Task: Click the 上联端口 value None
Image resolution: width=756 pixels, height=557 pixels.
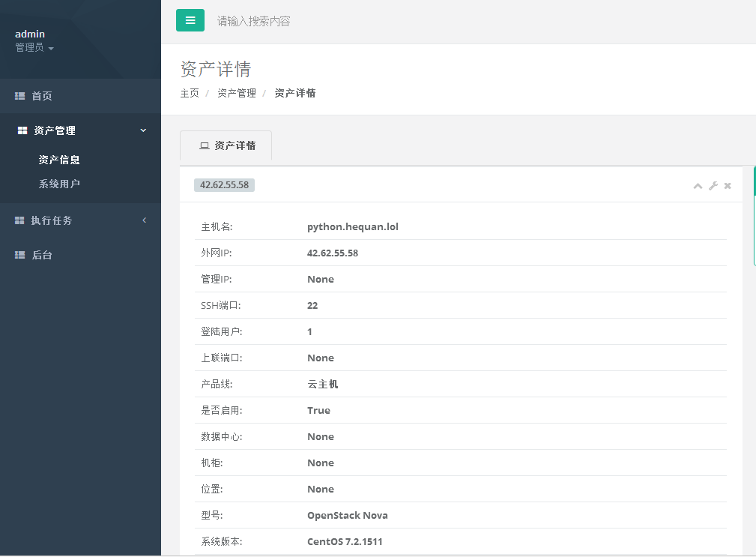Action: [x=321, y=358]
